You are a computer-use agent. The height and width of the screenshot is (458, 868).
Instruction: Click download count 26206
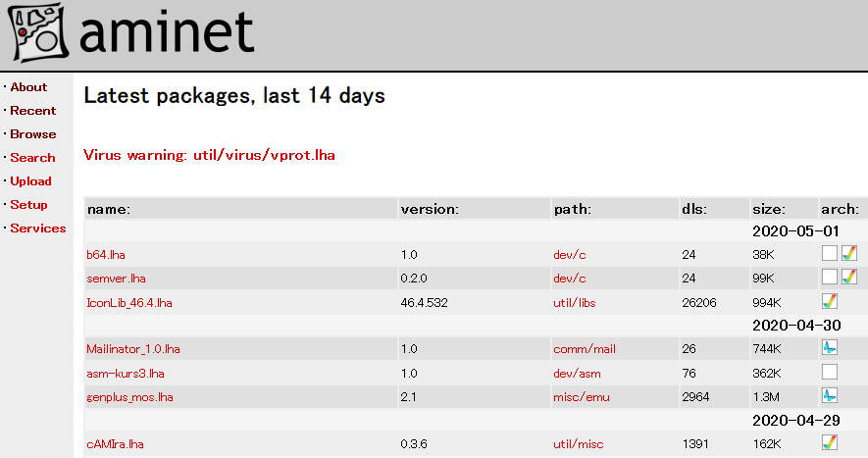coord(699,303)
